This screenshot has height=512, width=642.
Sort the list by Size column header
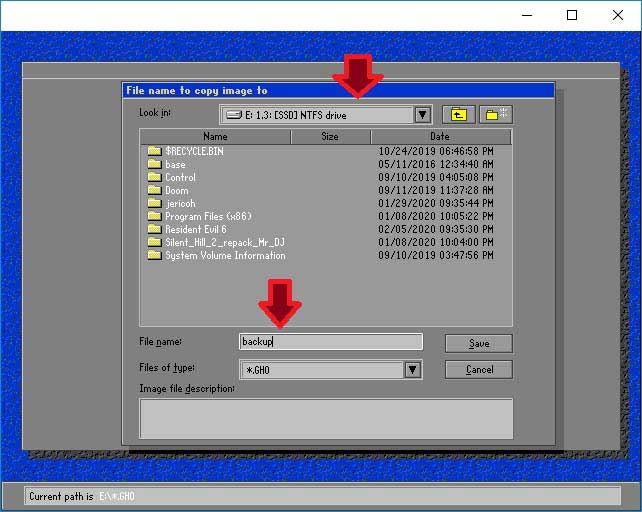pyautogui.click(x=330, y=136)
